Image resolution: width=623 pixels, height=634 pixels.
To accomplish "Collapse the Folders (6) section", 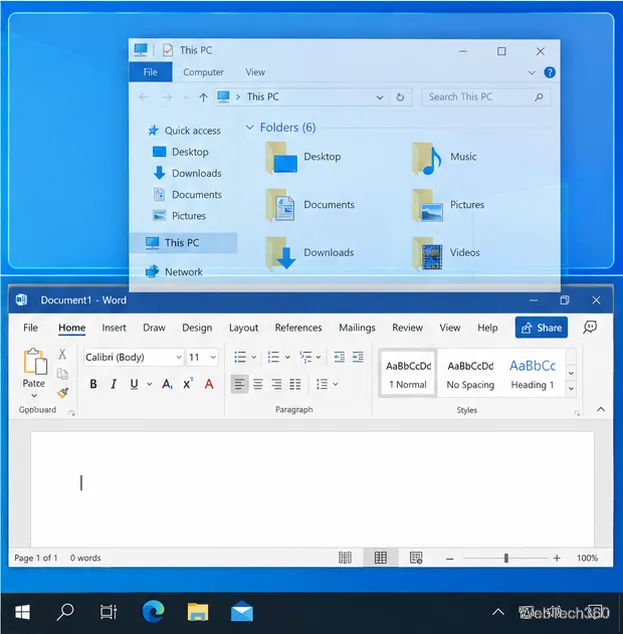I will pyautogui.click(x=250, y=127).
